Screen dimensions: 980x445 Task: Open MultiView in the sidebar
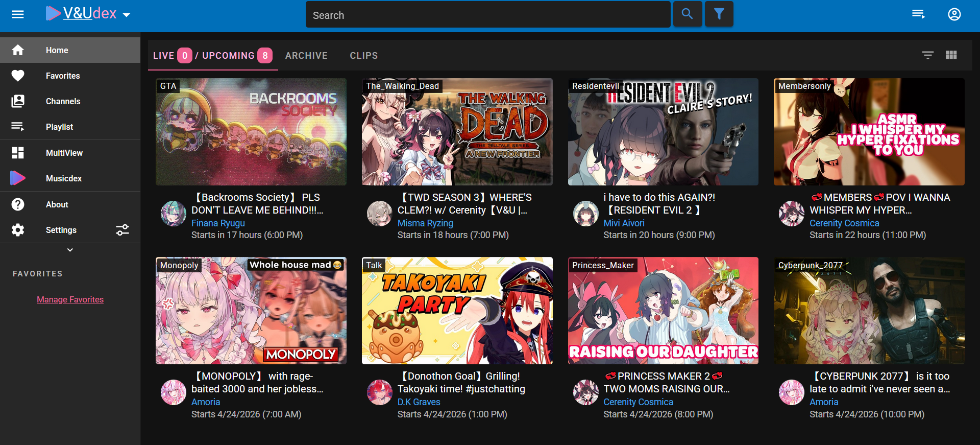[70, 153]
